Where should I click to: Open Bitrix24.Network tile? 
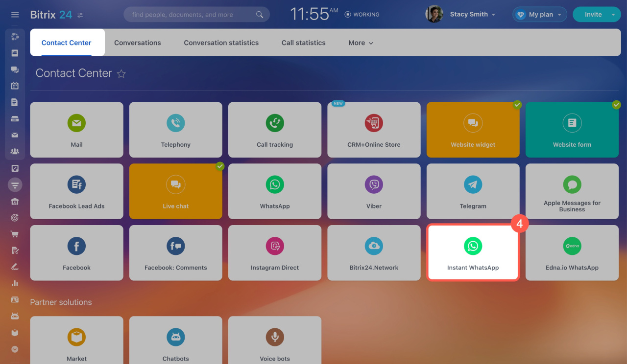pos(374,253)
